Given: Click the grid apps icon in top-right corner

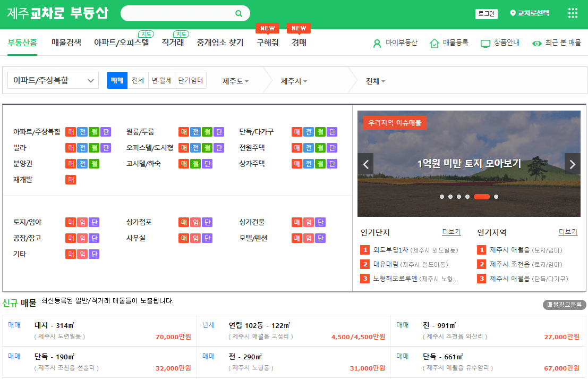Looking at the screenshot, I should (x=573, y=12).
